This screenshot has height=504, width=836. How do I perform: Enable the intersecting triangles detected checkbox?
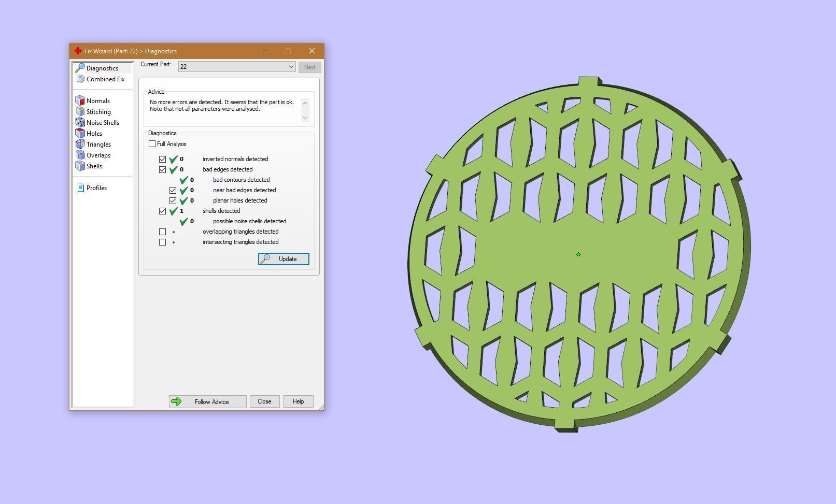[163, 242]
